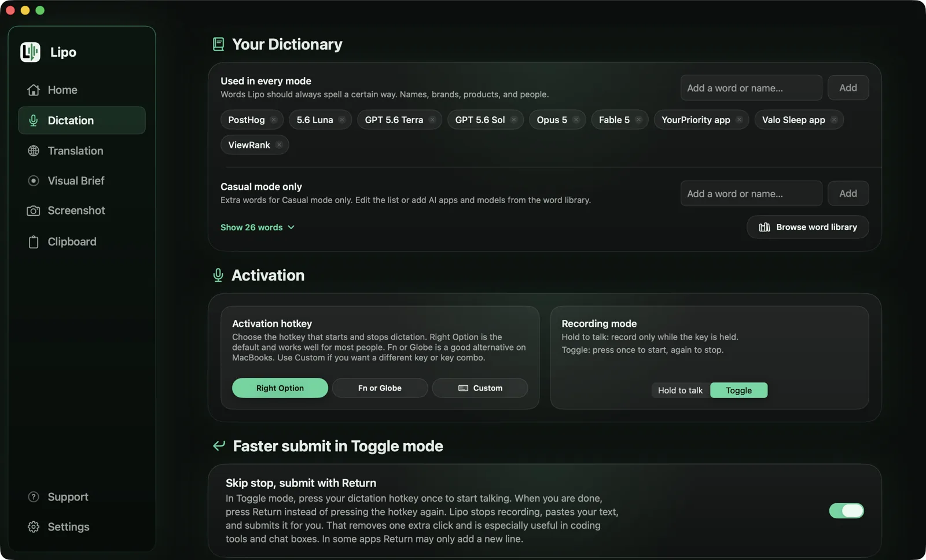Click the Settings gear icon
This screenshot has height=560, width=926.
click(34, 527)
